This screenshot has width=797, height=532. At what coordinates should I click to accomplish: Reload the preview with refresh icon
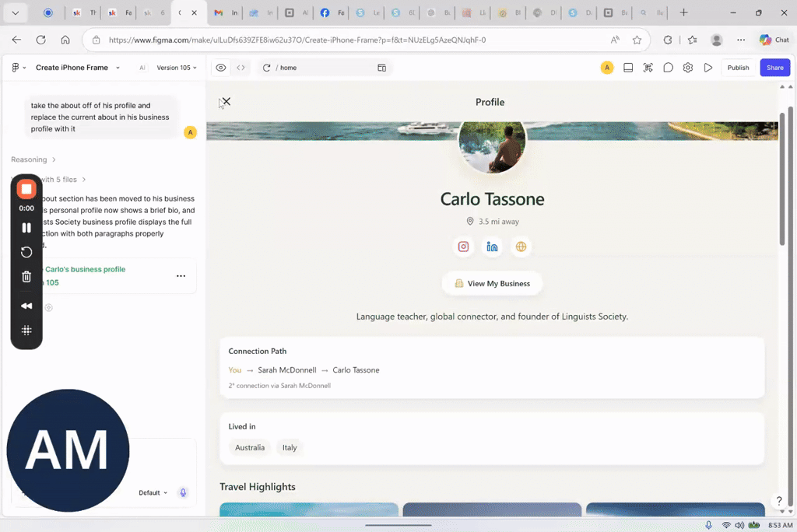point(266,68)
